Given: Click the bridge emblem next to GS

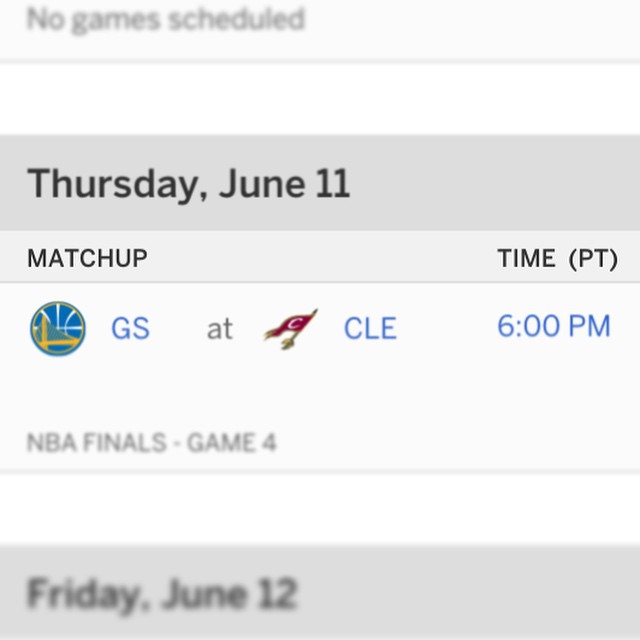Looking at the screenshot, I should coord(58,329).
